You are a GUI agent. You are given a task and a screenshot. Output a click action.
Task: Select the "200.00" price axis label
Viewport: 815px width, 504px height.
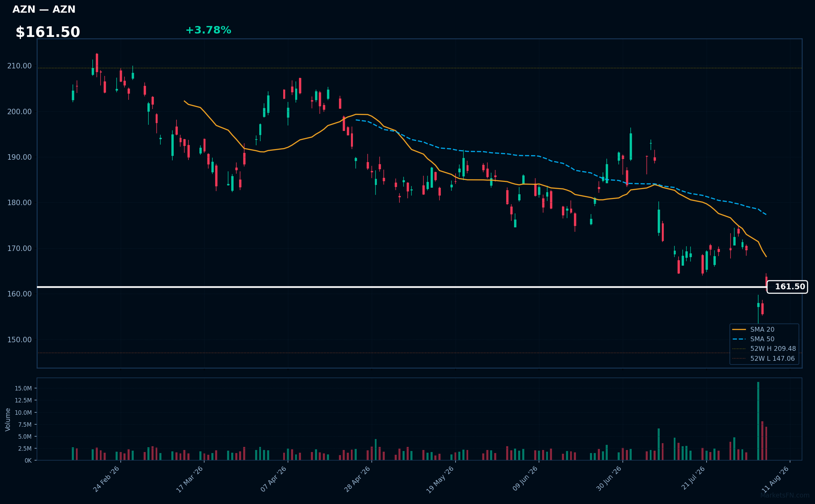pyautogui.click(x=19, y=111)
